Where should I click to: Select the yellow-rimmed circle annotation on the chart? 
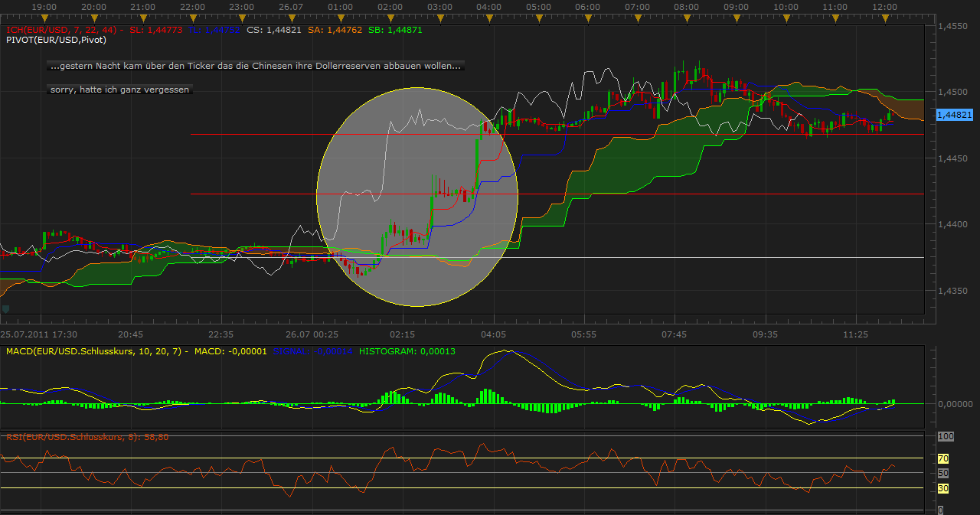pyautogui.click(x=417, y=197)
